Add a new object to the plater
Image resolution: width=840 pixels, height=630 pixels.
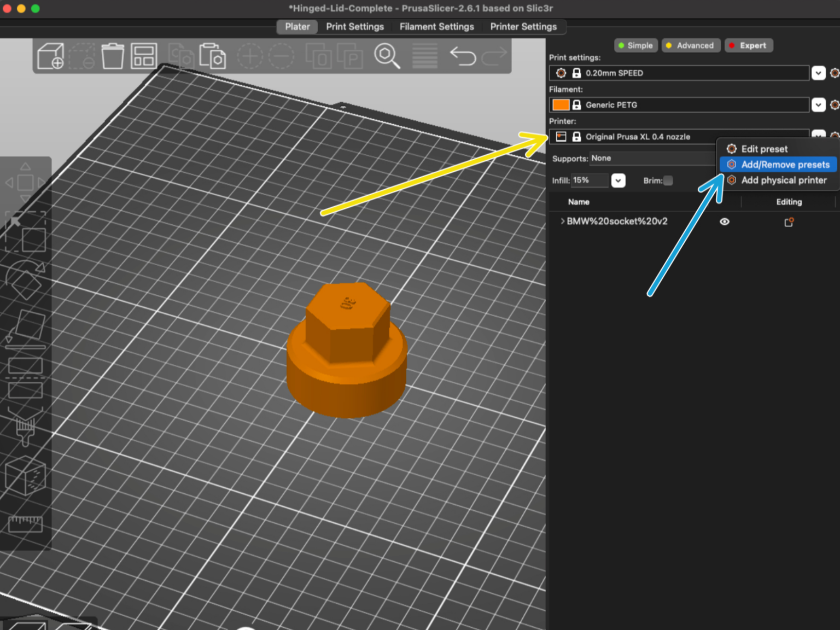51,55
